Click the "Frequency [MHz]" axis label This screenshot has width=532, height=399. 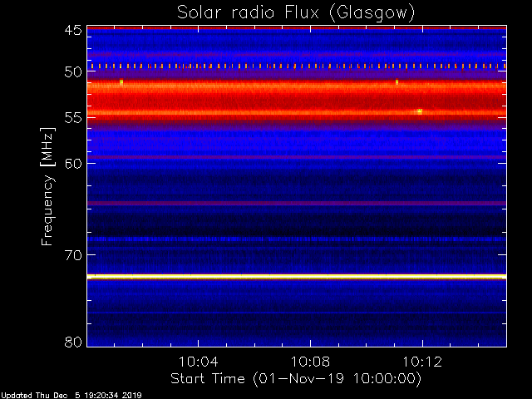point(47,186)
